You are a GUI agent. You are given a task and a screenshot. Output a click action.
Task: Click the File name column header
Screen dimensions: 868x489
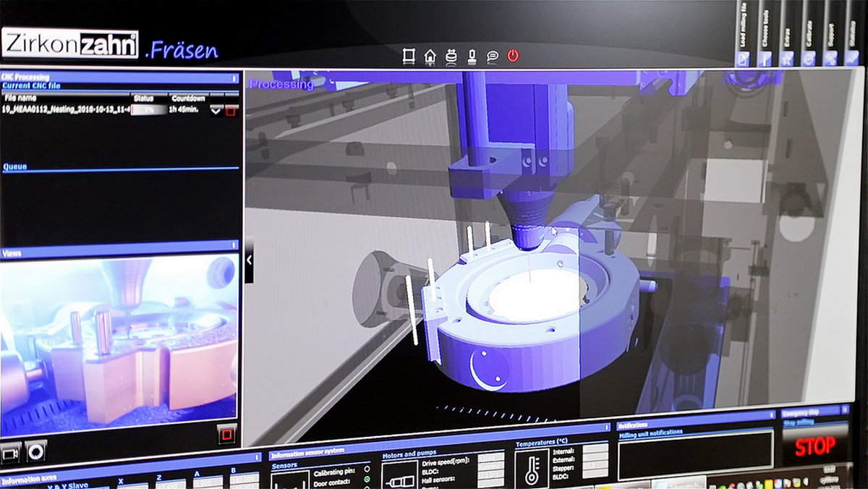(x=20, y=97)
